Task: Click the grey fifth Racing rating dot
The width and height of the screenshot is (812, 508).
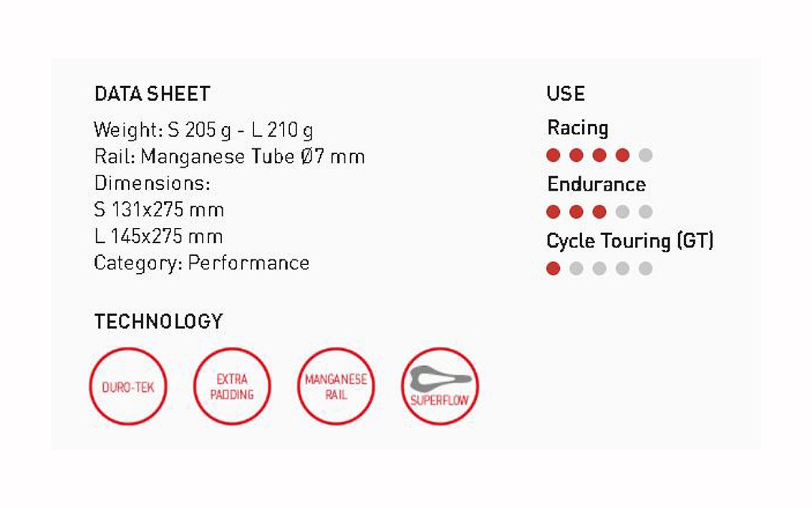Action: 645,155
